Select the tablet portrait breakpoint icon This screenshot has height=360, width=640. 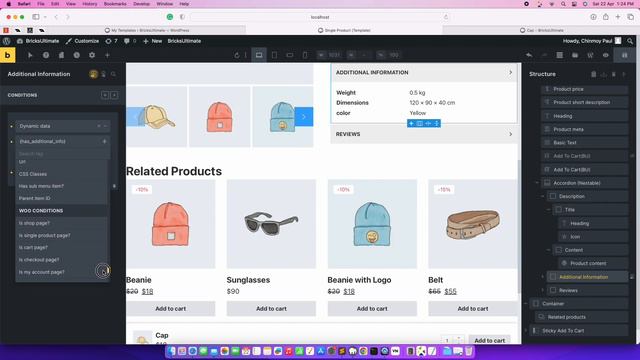click(274, 55)
